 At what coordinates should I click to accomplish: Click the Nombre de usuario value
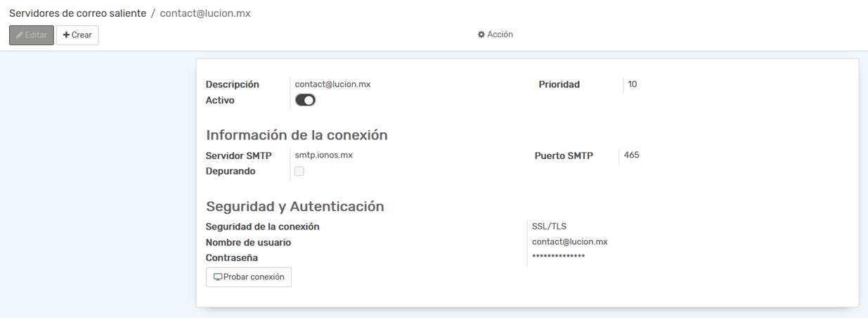tap(569, 242)
